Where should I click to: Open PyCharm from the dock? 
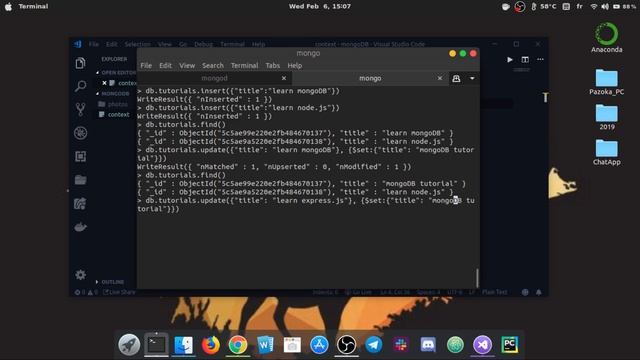(509, 345)
